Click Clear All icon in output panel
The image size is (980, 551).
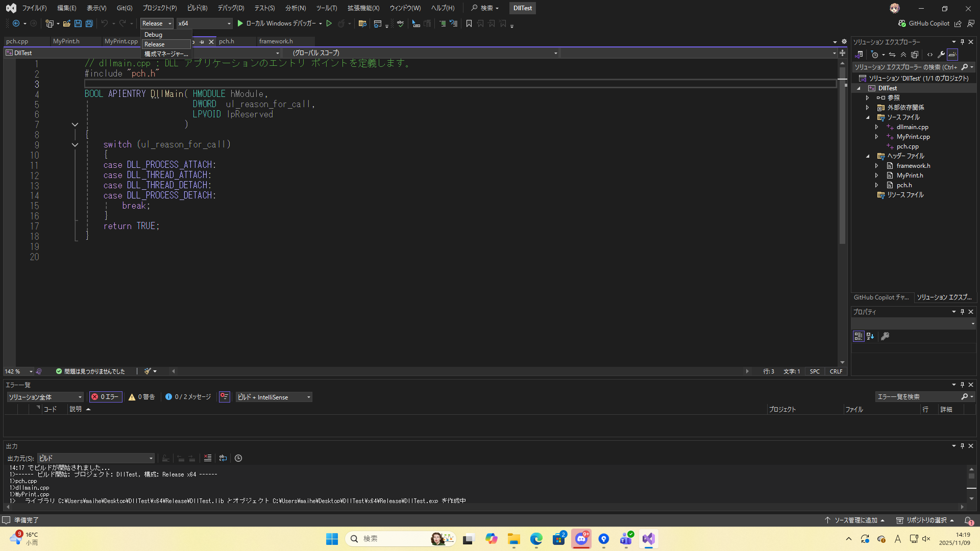208,458
